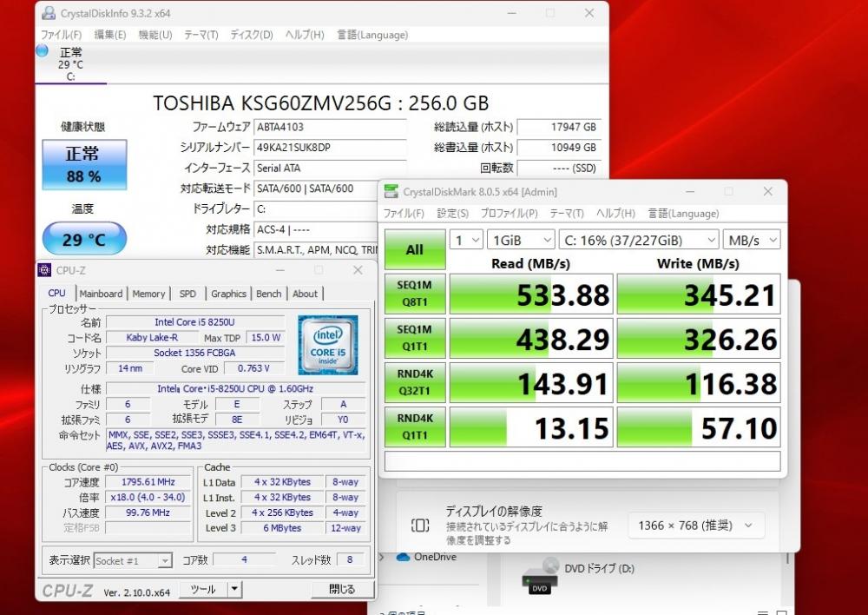The image size is (868, 615).
Task: Switch to the Graphics tab in CPU-Z
Action: coord(228,294)
